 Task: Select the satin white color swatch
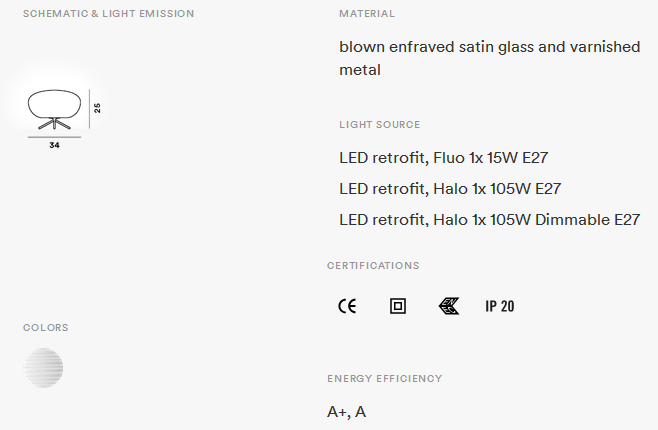click(x=43, y=368)
